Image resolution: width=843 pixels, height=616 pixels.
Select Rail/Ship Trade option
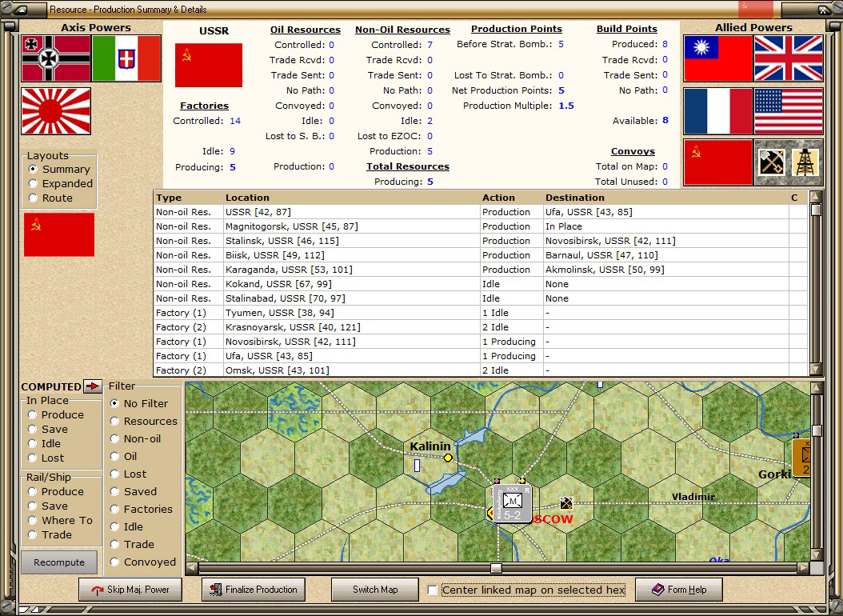pyautogui.click(x=32, y=535)
